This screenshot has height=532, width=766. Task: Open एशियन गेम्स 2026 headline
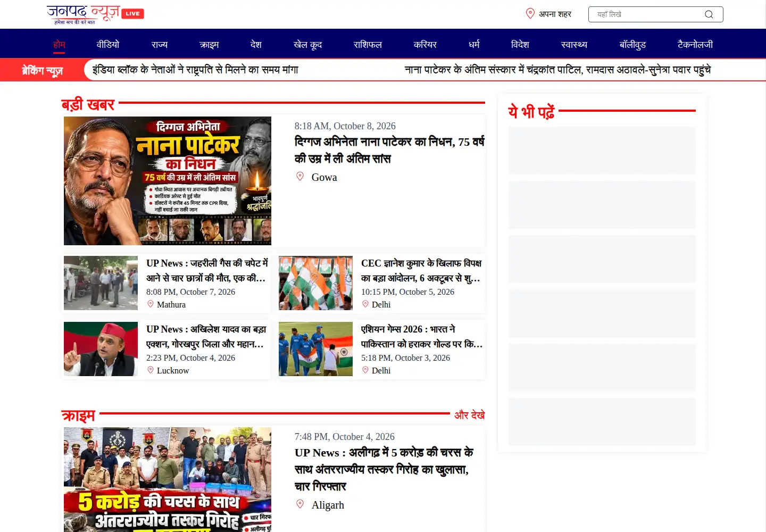[422, 336]
